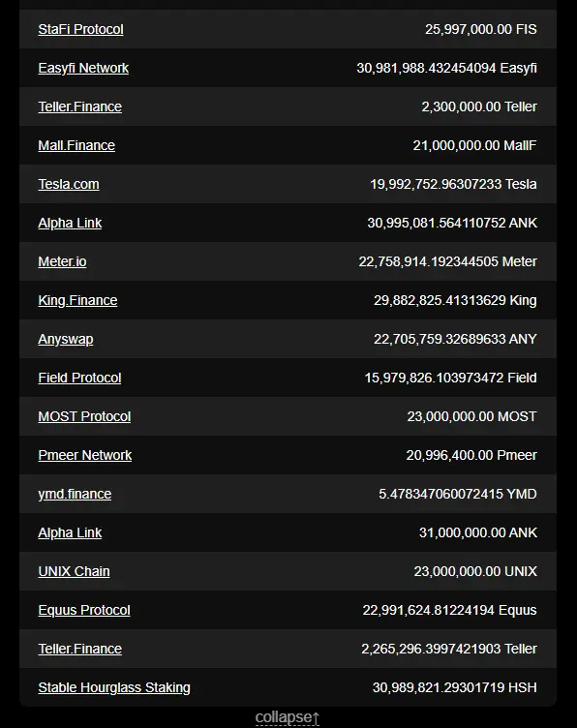The width and height of the screenshot is (577, 728).
Task: Click the Field Protocol link
Action: 79,378
